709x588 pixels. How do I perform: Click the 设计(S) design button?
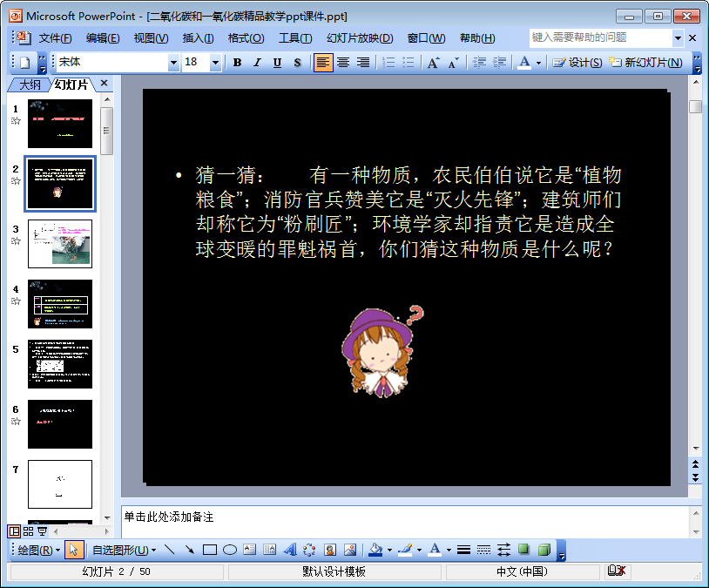pos(577,63)
